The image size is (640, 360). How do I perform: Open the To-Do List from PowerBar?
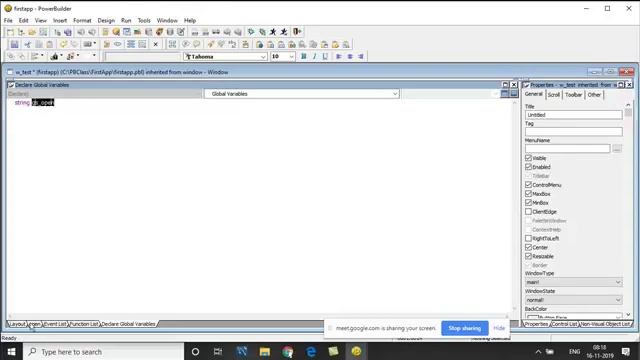105,32
